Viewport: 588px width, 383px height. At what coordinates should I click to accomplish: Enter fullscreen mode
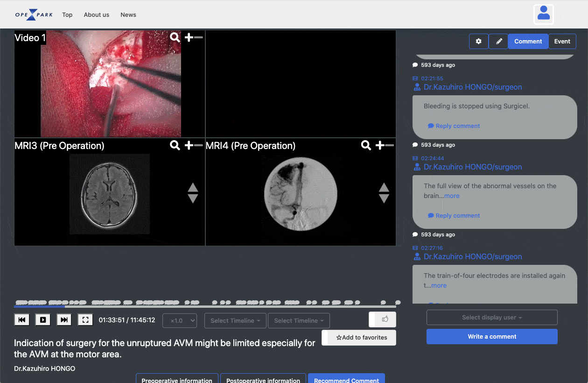(x=85, y=320)
